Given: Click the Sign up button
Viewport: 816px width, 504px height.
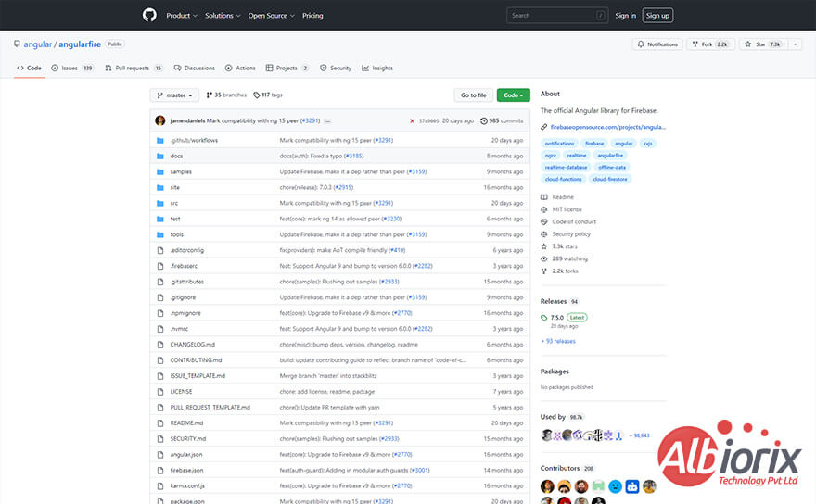Looking at the screenshot, I should pos(657,16).
